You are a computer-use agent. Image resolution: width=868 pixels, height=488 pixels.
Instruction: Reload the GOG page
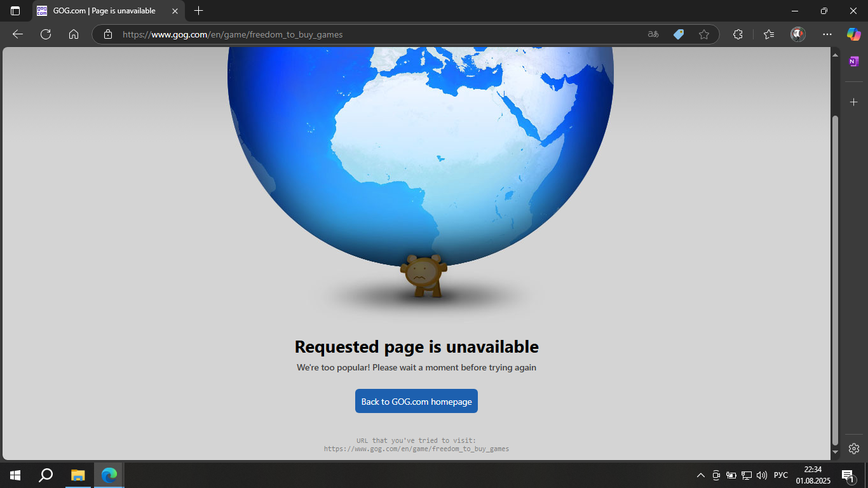pos(46,34)
